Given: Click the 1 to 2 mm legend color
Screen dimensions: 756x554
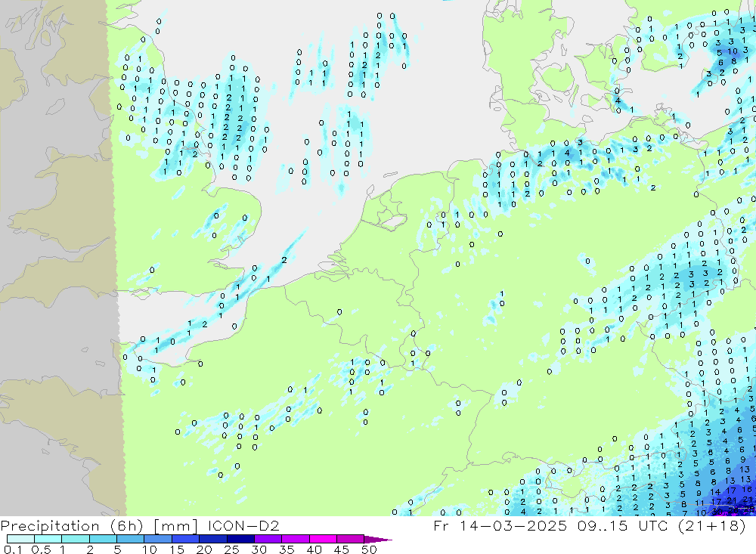Looking at the screenshot, I should pyautogui.click(x=75, y=539).
